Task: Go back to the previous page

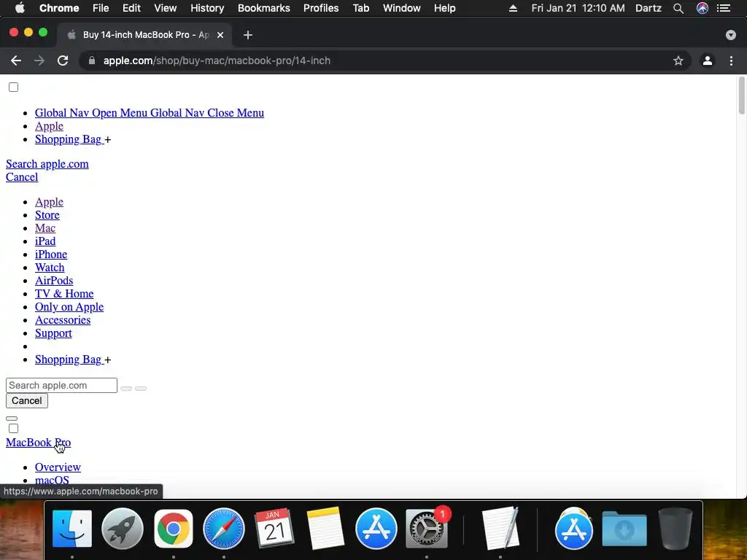Action: (16, 61)
